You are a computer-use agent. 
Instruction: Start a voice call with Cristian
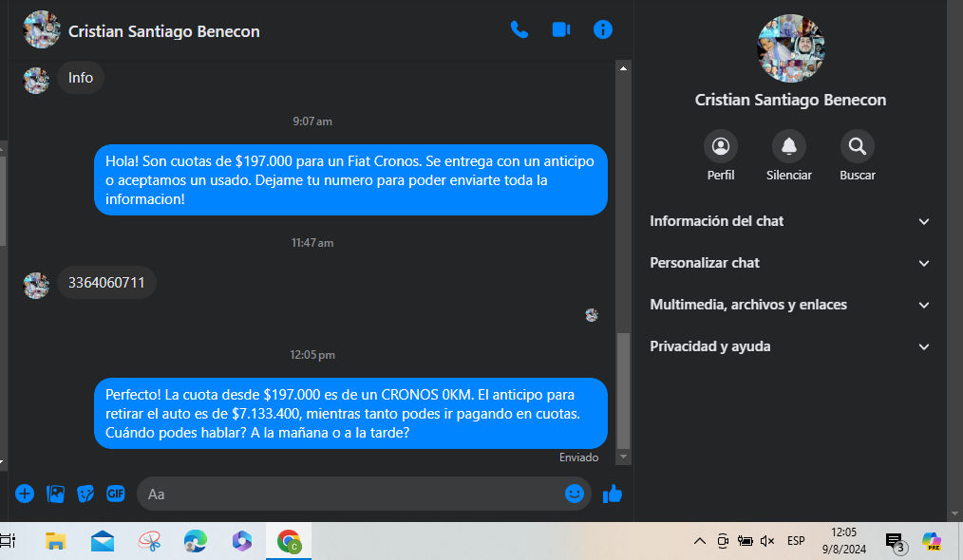coord(519,29)
